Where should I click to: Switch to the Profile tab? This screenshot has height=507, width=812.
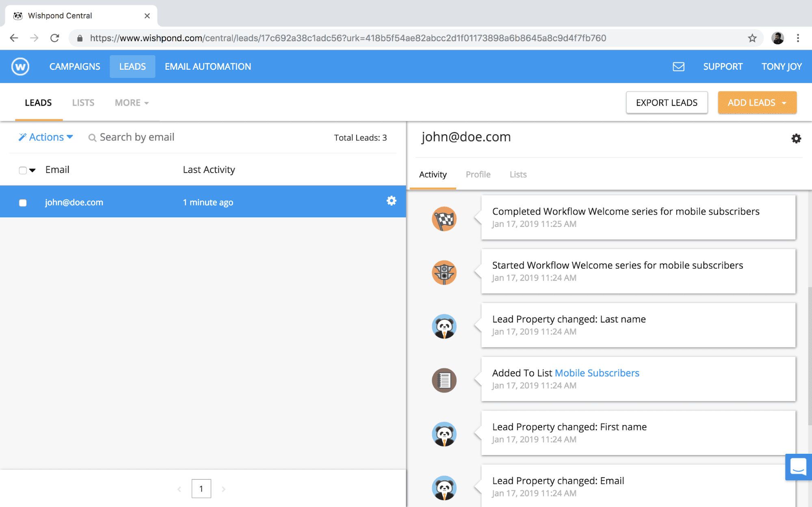[x=478, y=175]
